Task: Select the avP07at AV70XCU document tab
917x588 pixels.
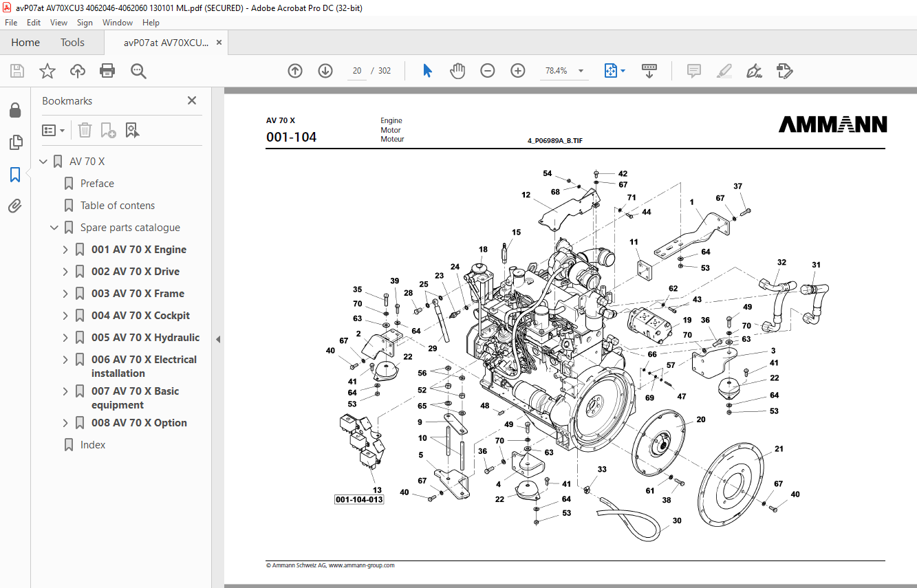Action: coord(166,43)
